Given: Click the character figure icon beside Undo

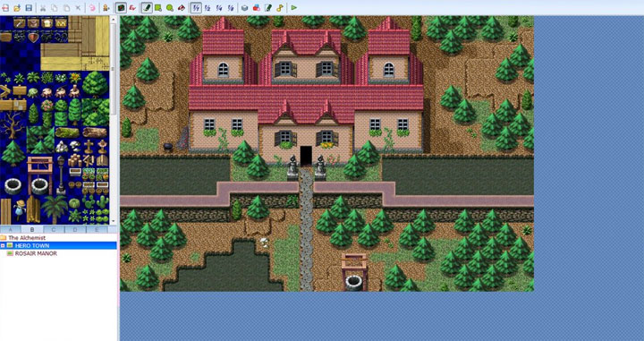Looking at the screenshot, I should tap(106, 8).
